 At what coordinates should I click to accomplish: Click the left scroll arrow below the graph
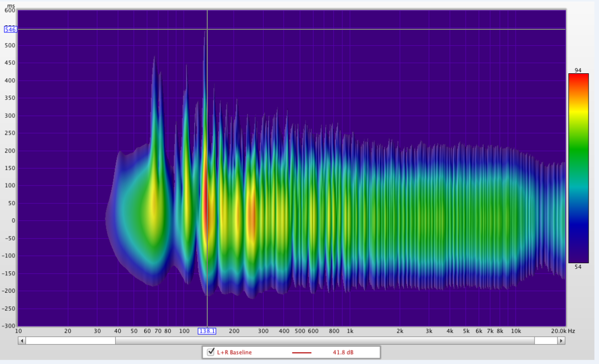pos(22,341)
